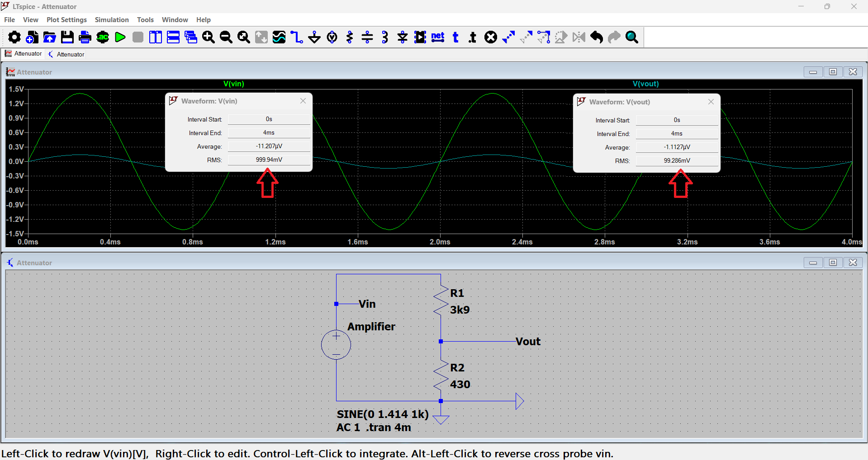Select the Delete tool (X circle)
868x460 pixels.
point(491,37)
